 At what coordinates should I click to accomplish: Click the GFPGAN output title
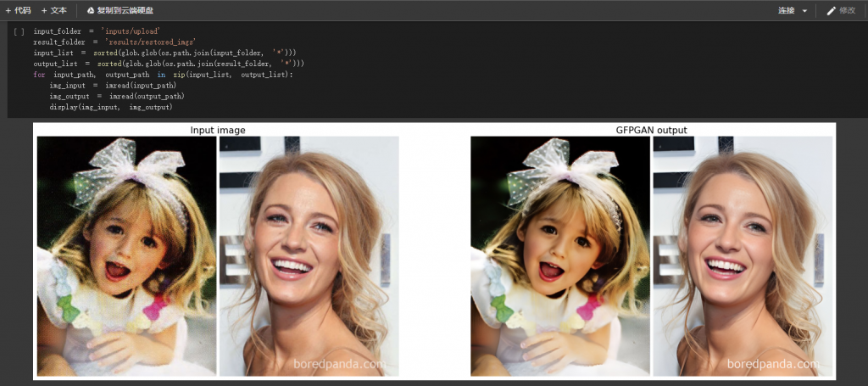pos(652,130)
